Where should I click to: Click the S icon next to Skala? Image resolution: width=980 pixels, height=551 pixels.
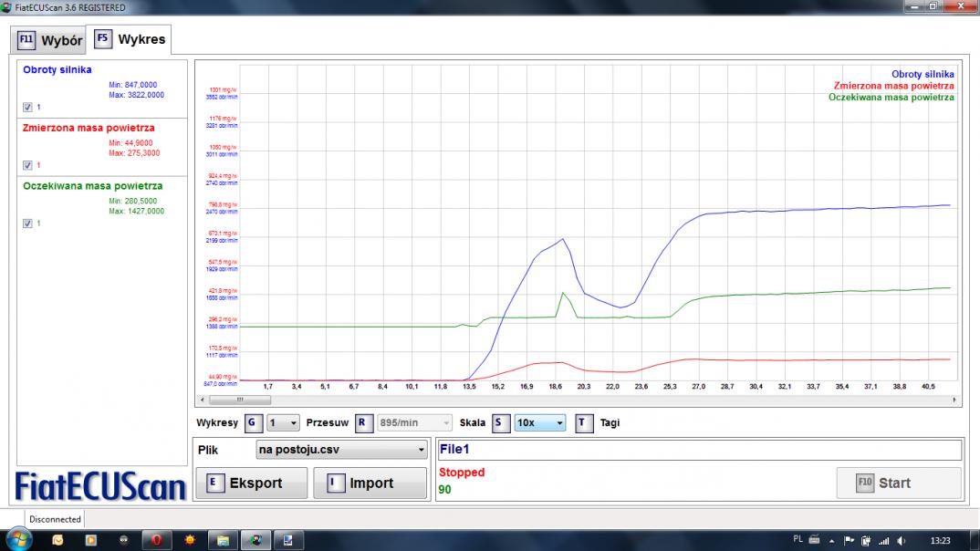click(x=501, y=423)
